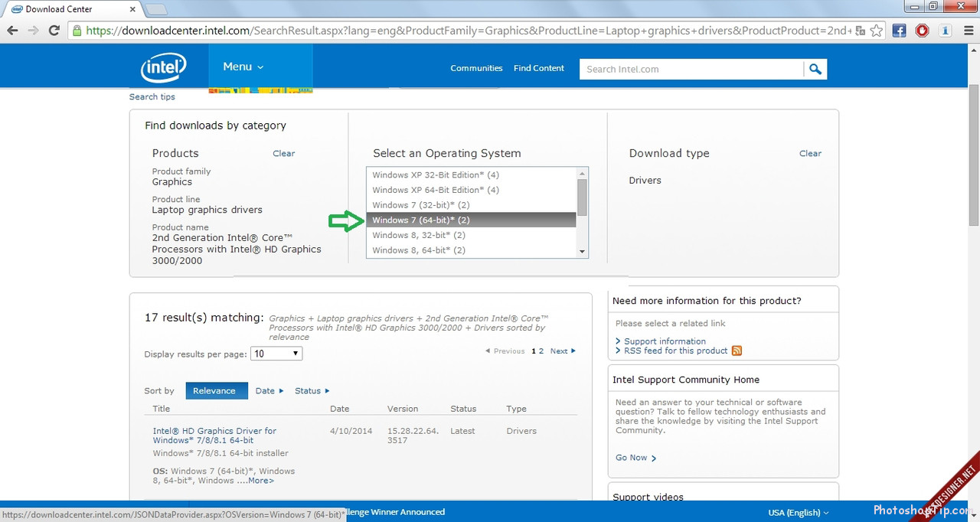Clear the Products selection
The width and height of the screenshot is (980, 522).
coord(283,153)
